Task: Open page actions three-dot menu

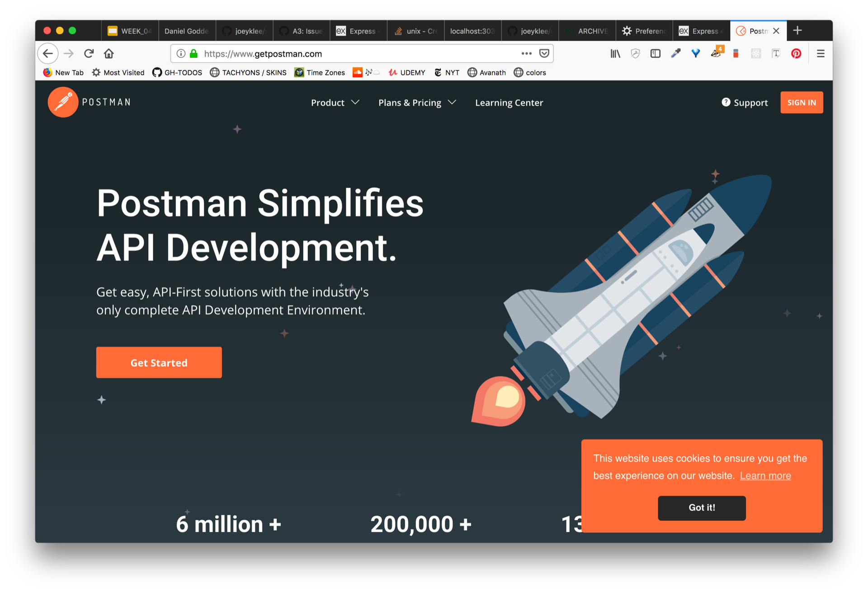Action: tap(526, 54)
